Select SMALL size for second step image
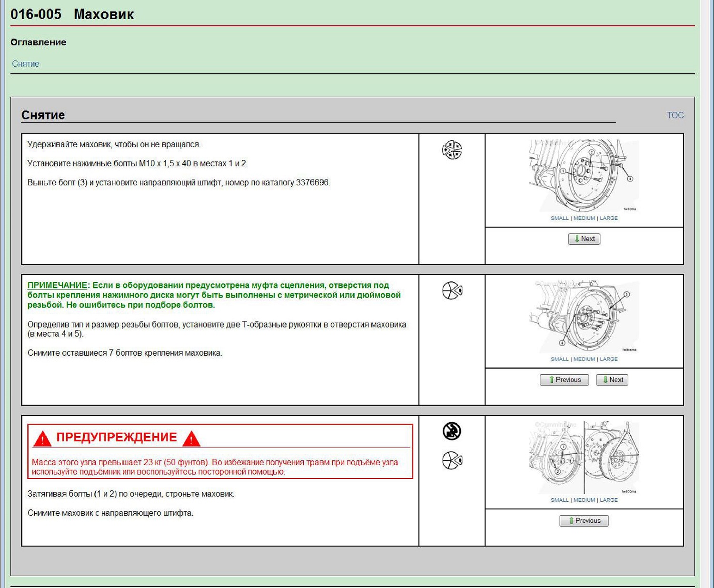Image resolution: width=714 pixels, height=588 pixels. pos(559,359)
